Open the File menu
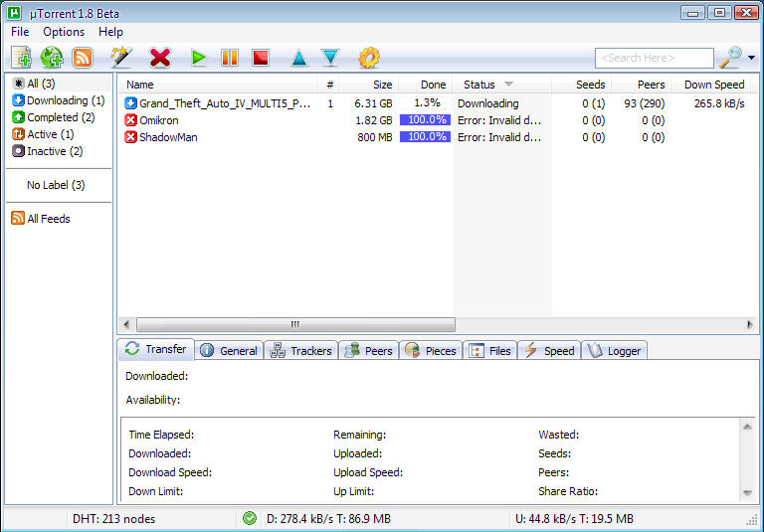Image resolution: width=764 pixels, height=532 pixels. coord(20,32)
